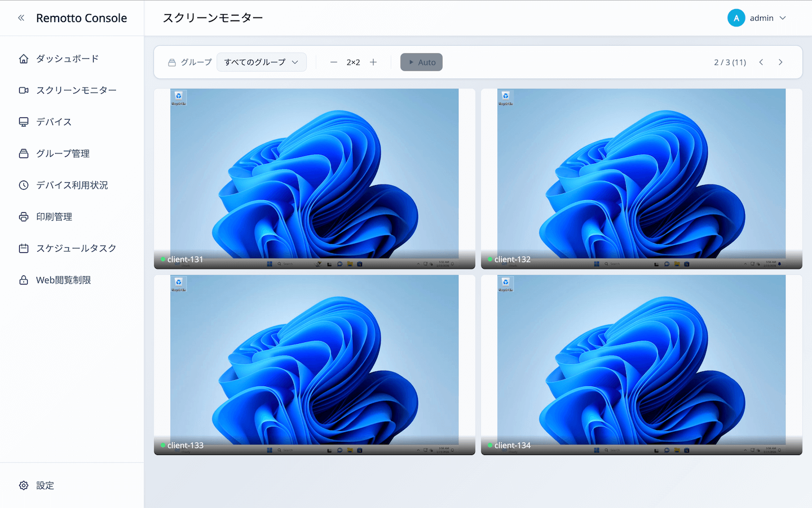The image size is (812, 508).
Task: Open 印刷管理 from the navigation
Action: [54, 216]
